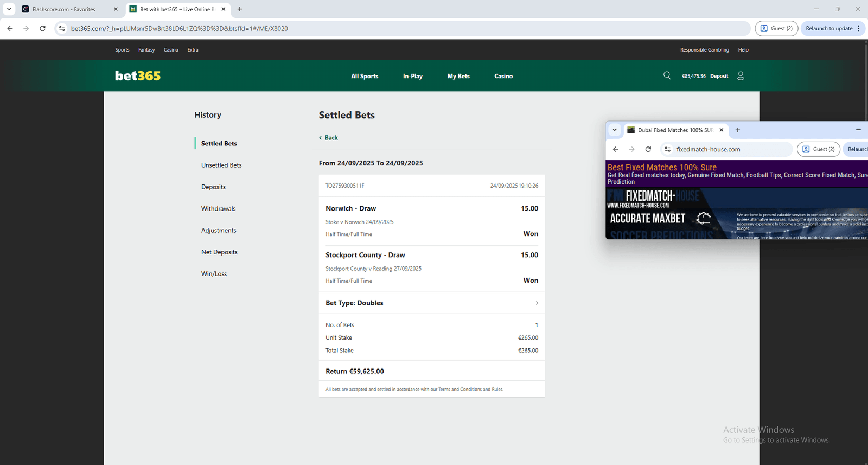Image resolution: width=868 pixels, height=465 pixels.
Task: Click the Back link
Action: point(329,138)
